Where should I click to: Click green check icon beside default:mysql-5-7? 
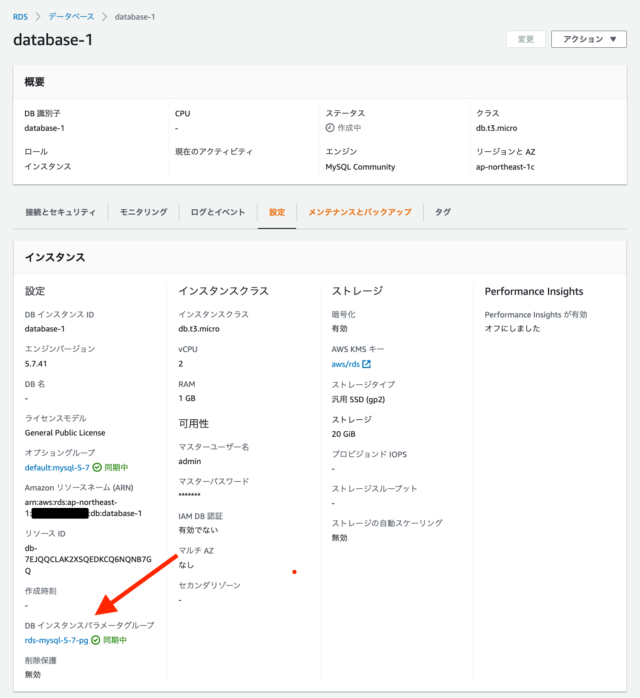click(x=97, y=468)
